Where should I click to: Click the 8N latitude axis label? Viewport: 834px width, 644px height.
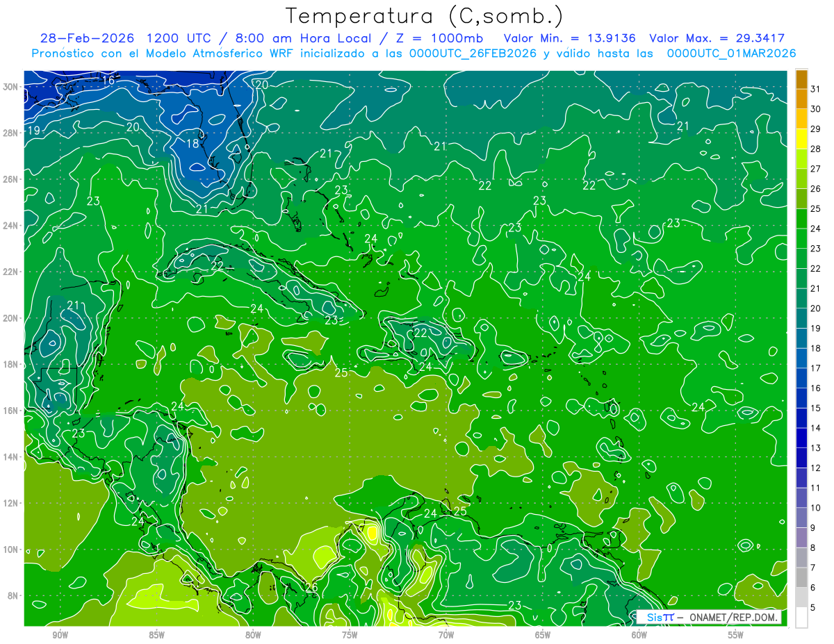pos(13,595)
